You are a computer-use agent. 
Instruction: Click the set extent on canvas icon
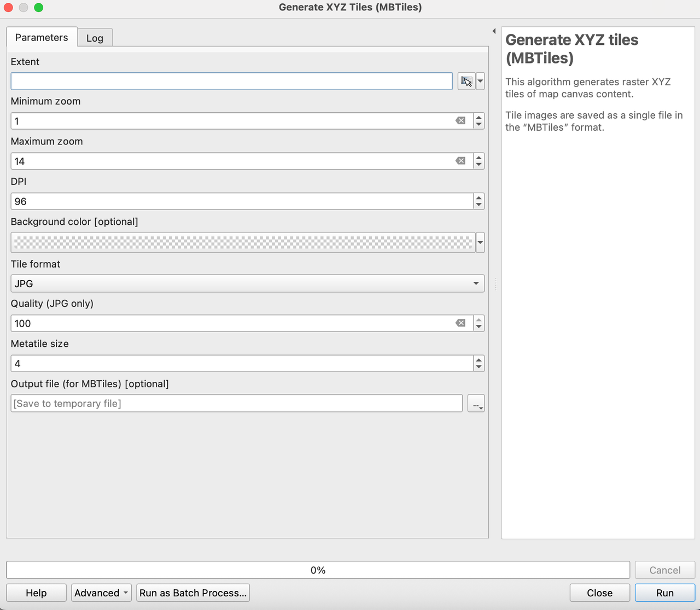coord(466,81)
